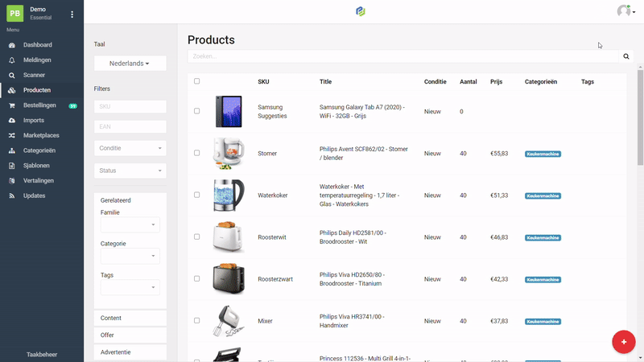Toggle the select-all checkbox in header

point(197,81)
